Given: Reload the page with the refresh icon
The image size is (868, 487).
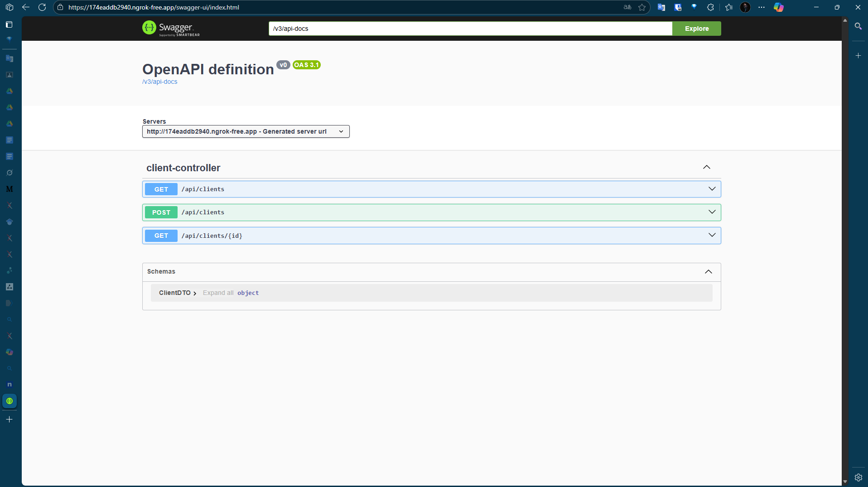Looking at the screenshot, I should click(42, 7).
